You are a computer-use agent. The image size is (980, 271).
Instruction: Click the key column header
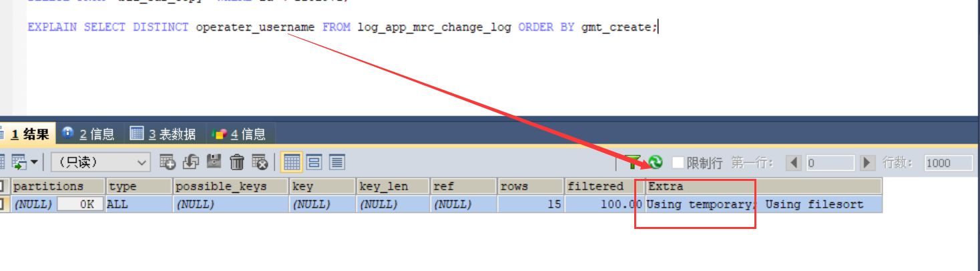[x=322, y=186]
